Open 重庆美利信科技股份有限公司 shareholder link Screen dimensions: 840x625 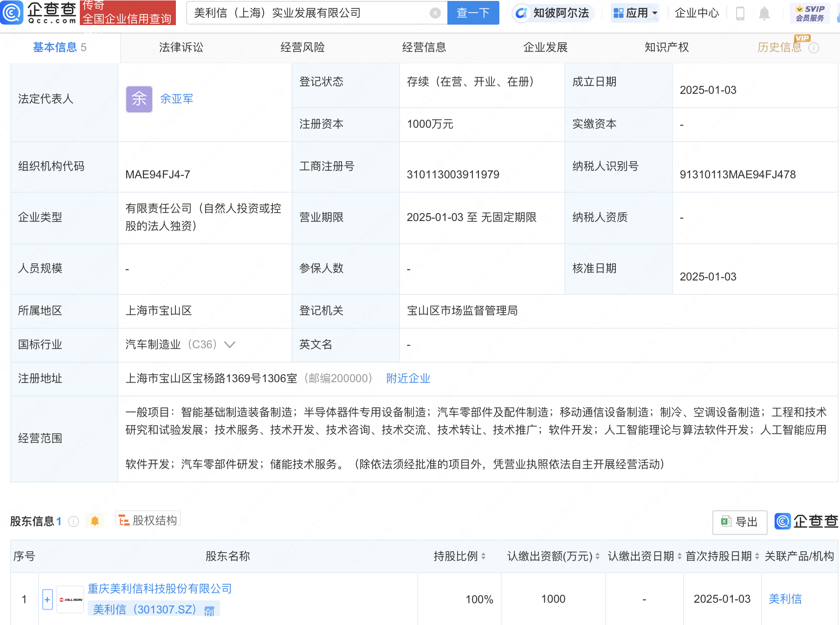click(160, 589)
